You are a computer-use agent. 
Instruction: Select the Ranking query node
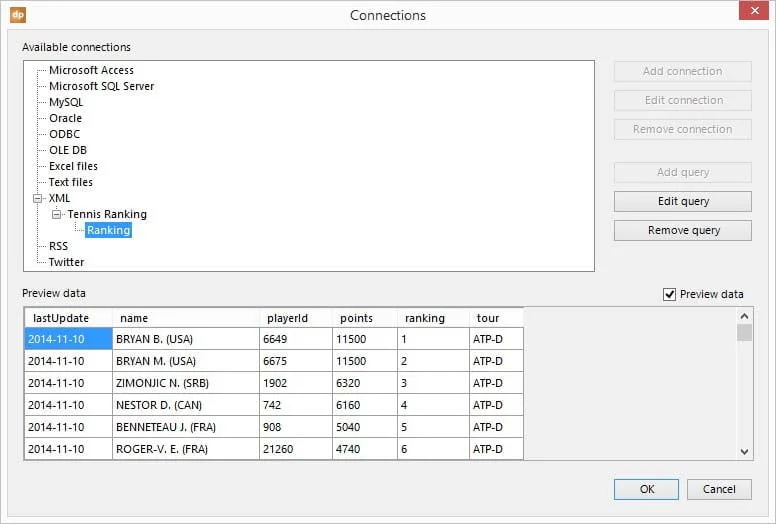click(108, 230)
